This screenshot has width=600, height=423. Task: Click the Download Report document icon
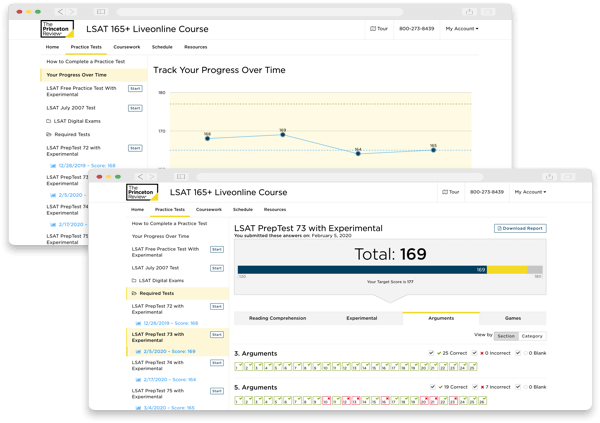[x=499, y=229]
